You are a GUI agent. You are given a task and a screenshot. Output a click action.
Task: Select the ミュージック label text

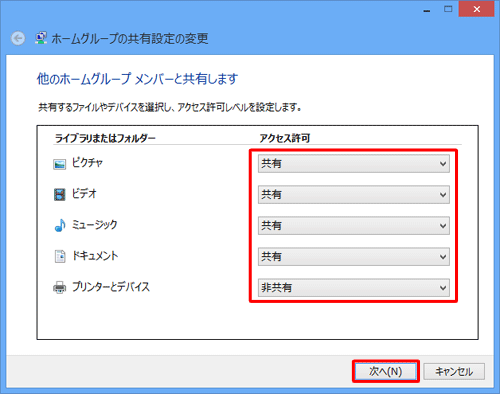[x=95, y=225]
